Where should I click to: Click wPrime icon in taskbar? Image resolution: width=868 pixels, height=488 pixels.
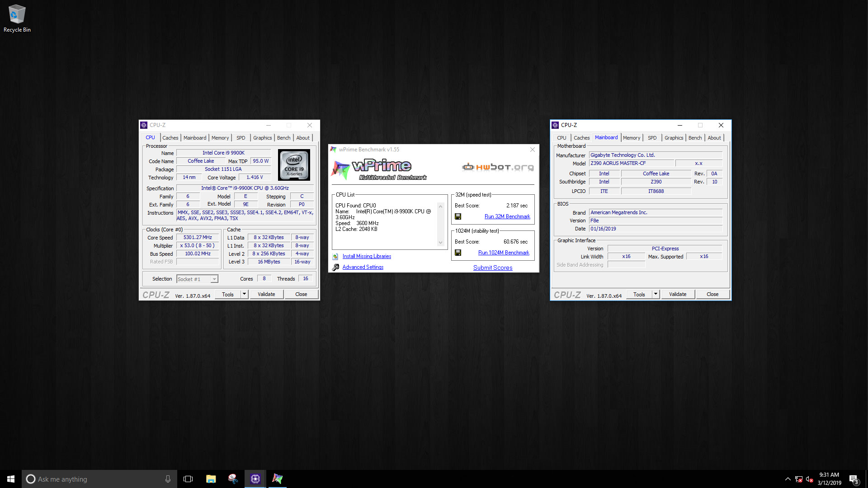click(277, 479)
